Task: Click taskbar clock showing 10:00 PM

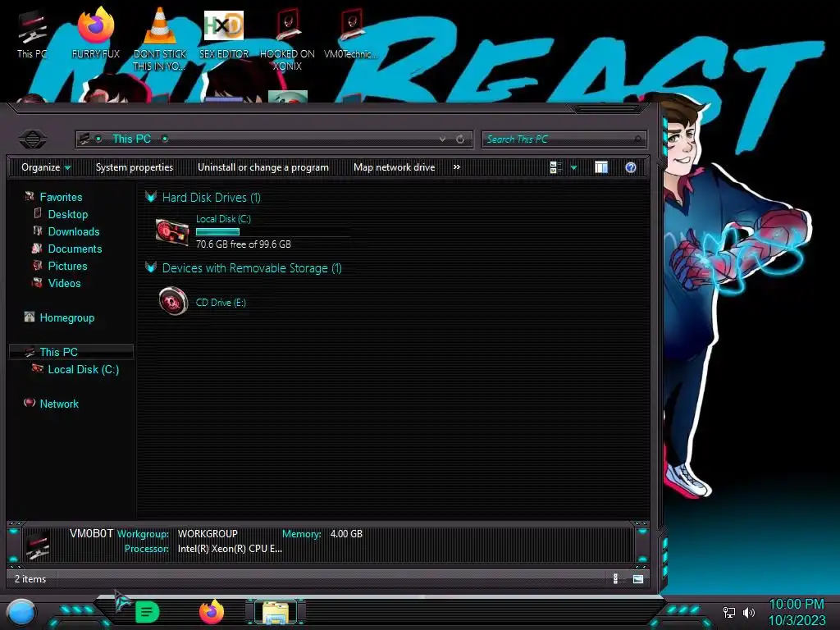Action: click(797, 612)
